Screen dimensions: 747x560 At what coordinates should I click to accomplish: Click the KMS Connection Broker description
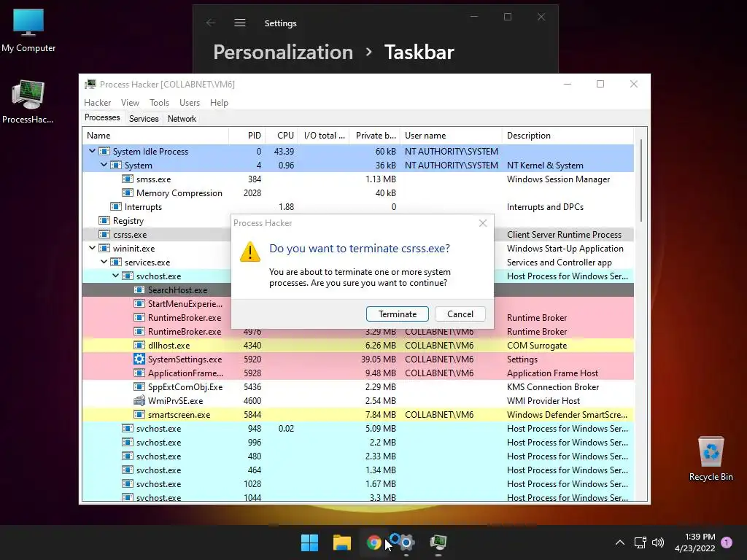pyautogui.click(x=553, y=386)
